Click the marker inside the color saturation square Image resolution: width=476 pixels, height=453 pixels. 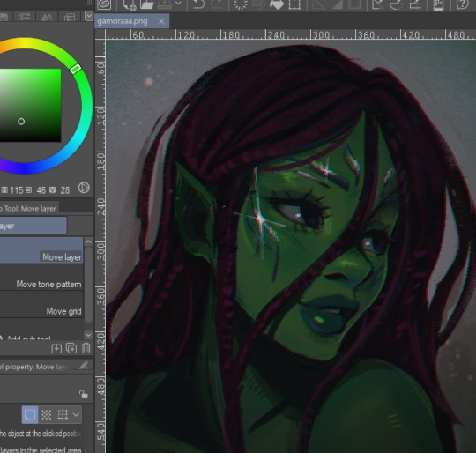(21, 122)
